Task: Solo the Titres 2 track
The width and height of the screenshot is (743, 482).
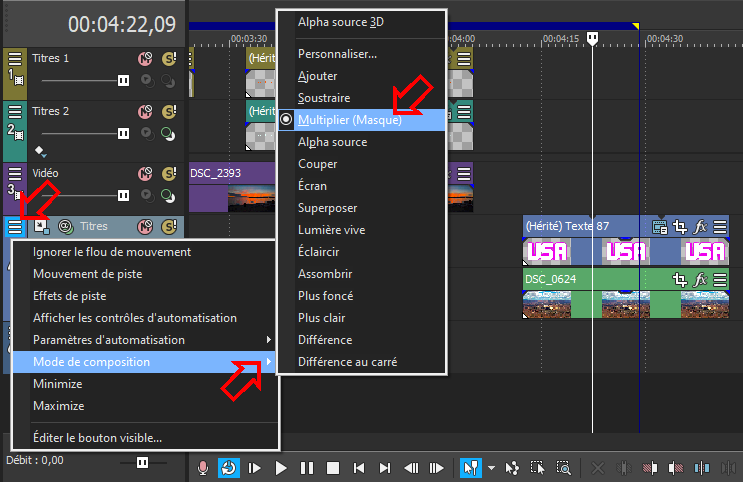Action: point(169,112)
